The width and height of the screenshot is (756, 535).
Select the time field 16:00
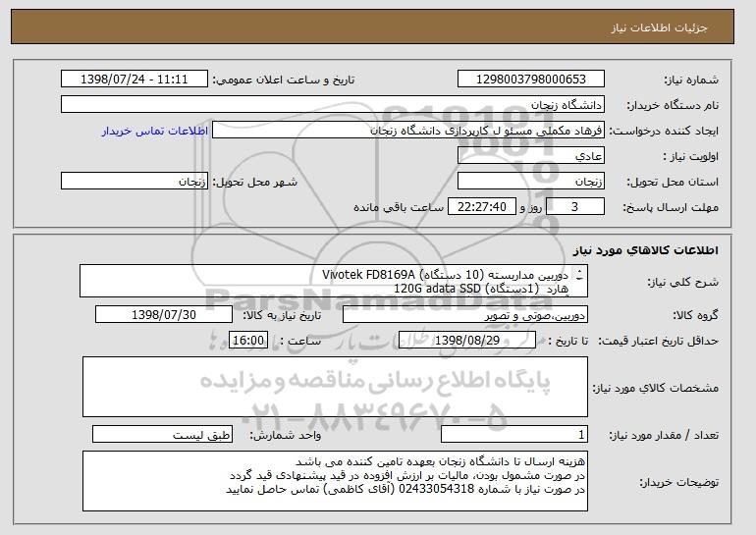pos(248,341)
